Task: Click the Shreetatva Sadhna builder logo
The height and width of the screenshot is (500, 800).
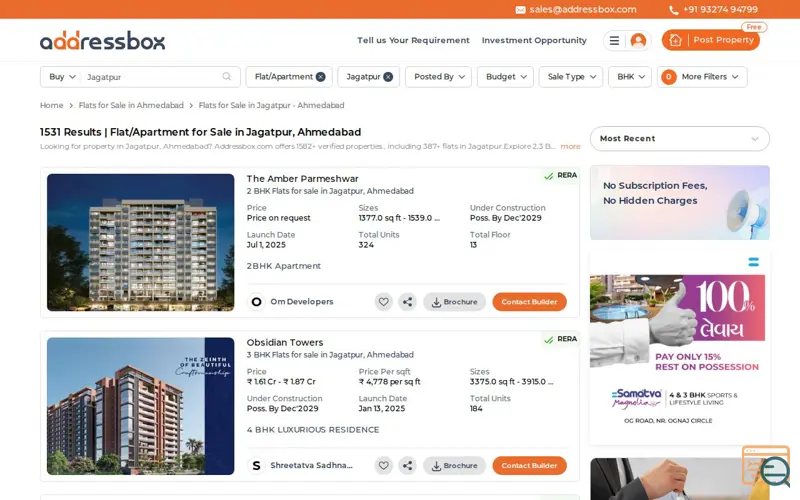Action: [256, 465]
